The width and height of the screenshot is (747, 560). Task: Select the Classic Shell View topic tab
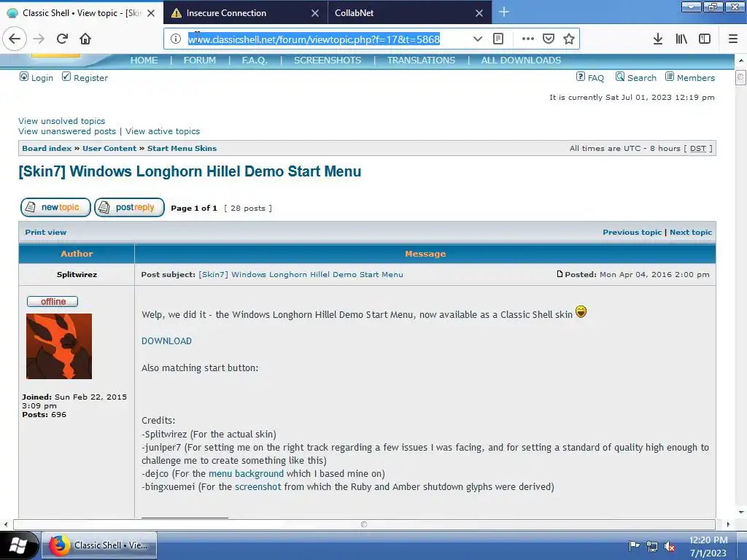tap(82, 13)
